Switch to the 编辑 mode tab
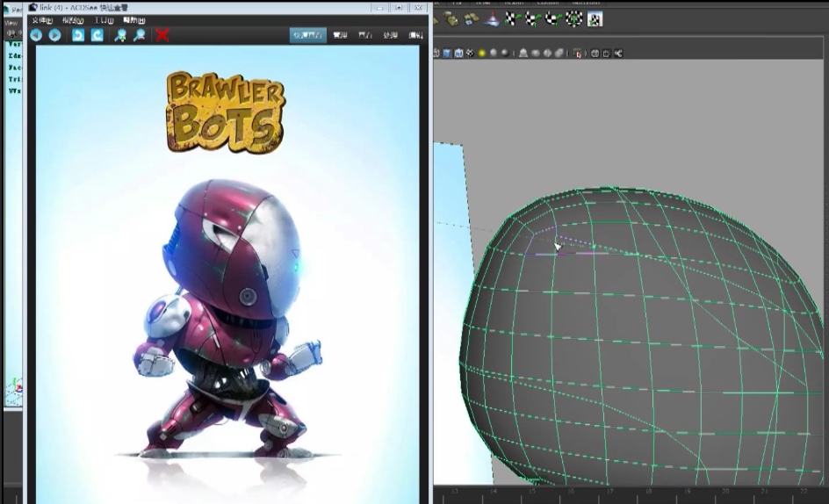829x504 pixels. (x=415, y=35)
